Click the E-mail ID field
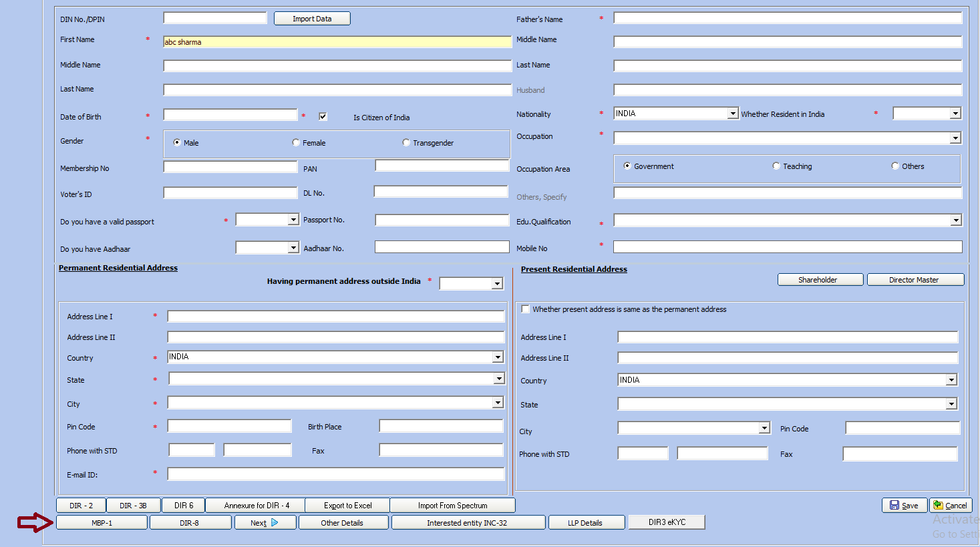The width and height of the screenshot is (980, 547). (336, 474)
